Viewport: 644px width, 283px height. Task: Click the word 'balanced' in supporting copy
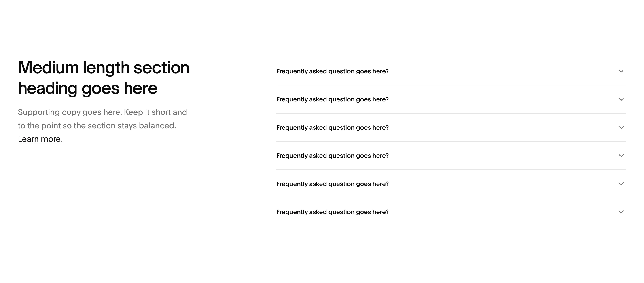point(156,125)
